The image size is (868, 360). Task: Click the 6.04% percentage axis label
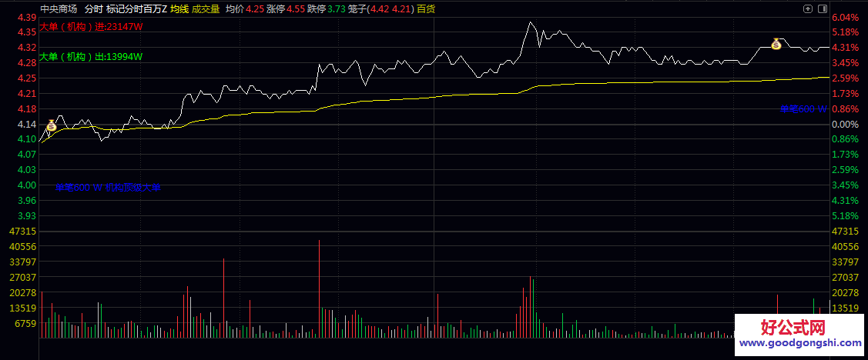tap(846, 17)
